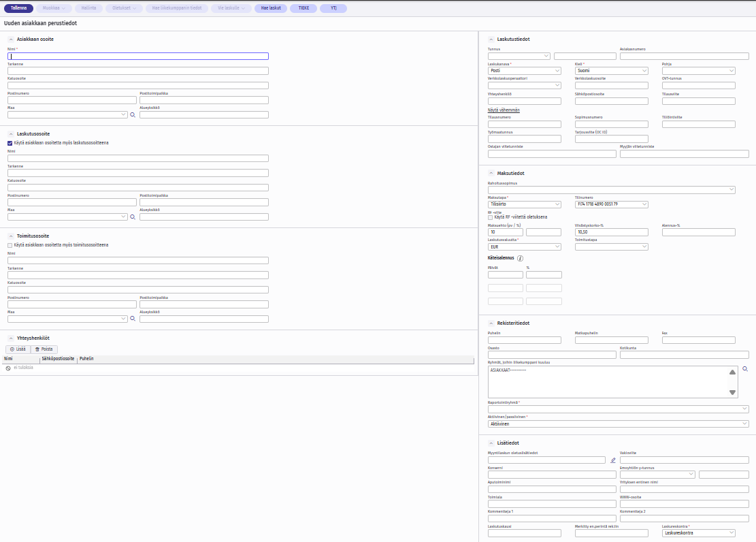Click the Näytä vähemmän link
The width and height of the screenshot is (756, 542).
504,110
